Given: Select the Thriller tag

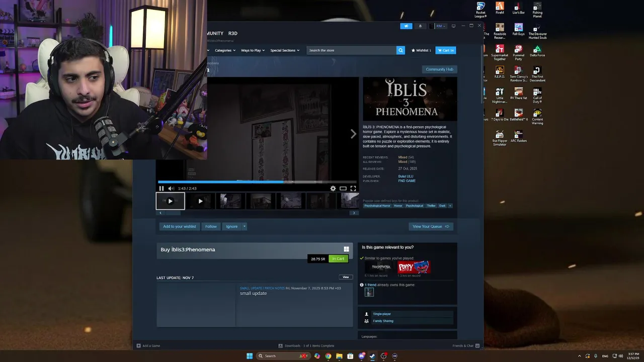Looking at the screenshot, I should click(x=431, y=206).
